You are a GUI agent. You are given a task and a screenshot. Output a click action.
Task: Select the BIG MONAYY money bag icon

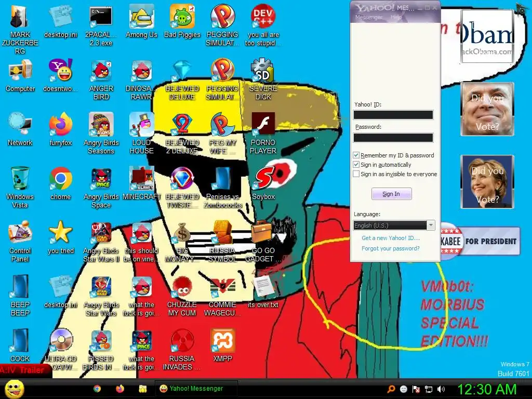(182, 241)
